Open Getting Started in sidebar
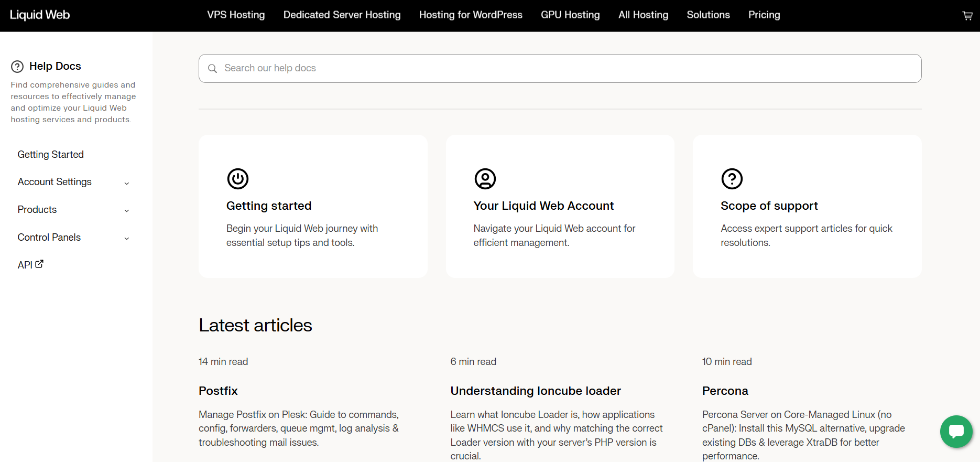980x462 pixels. pyautogui.click(x=51, y=155)
